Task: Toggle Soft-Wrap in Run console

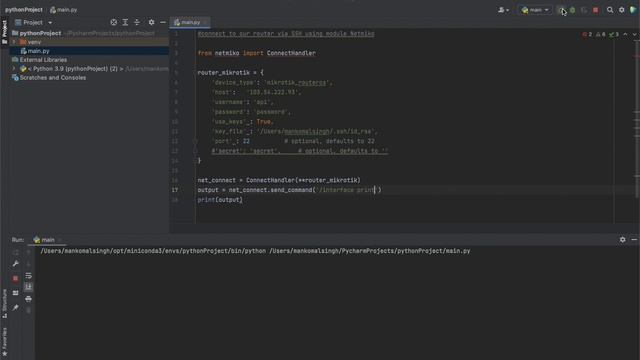Action: coord(29,276)
